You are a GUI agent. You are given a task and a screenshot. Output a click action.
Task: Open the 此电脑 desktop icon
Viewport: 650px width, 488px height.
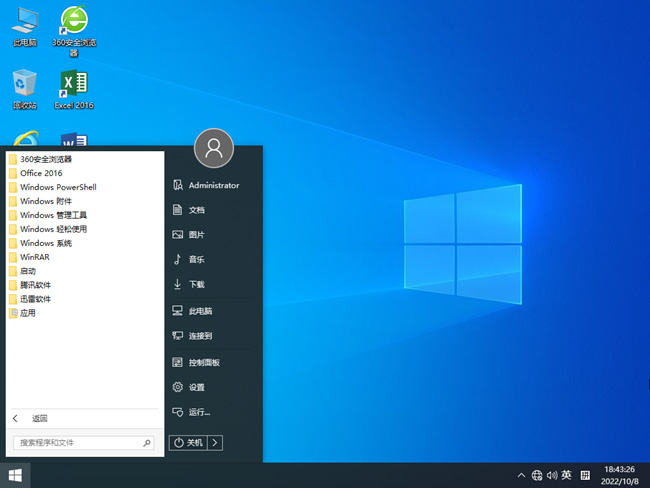tap(25, 27)
